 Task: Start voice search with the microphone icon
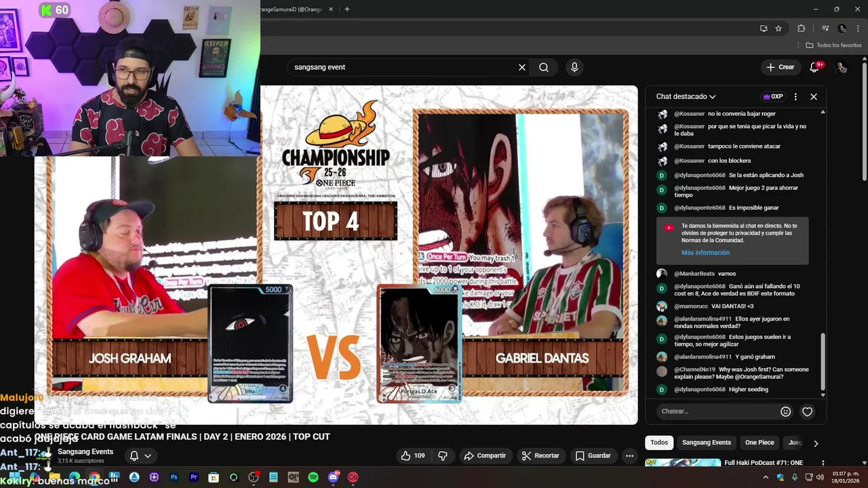(x=574, y=67)
